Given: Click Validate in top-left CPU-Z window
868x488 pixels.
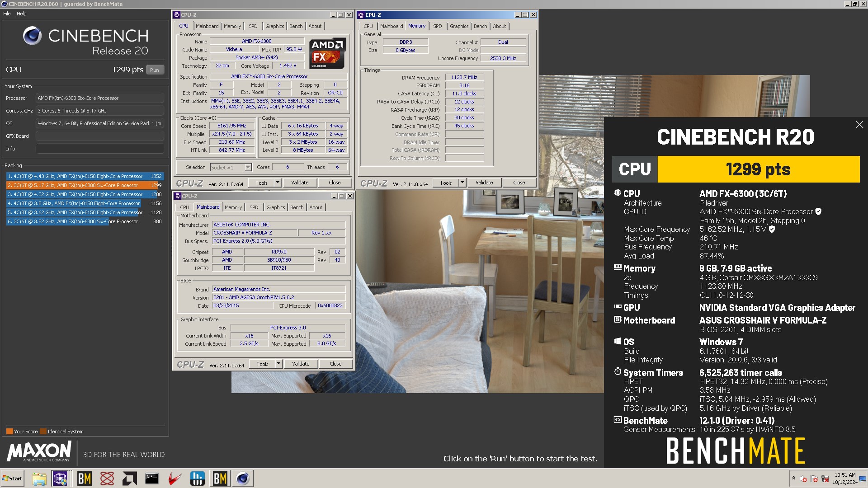Looking at the screenshot, I should pos(300,183).
